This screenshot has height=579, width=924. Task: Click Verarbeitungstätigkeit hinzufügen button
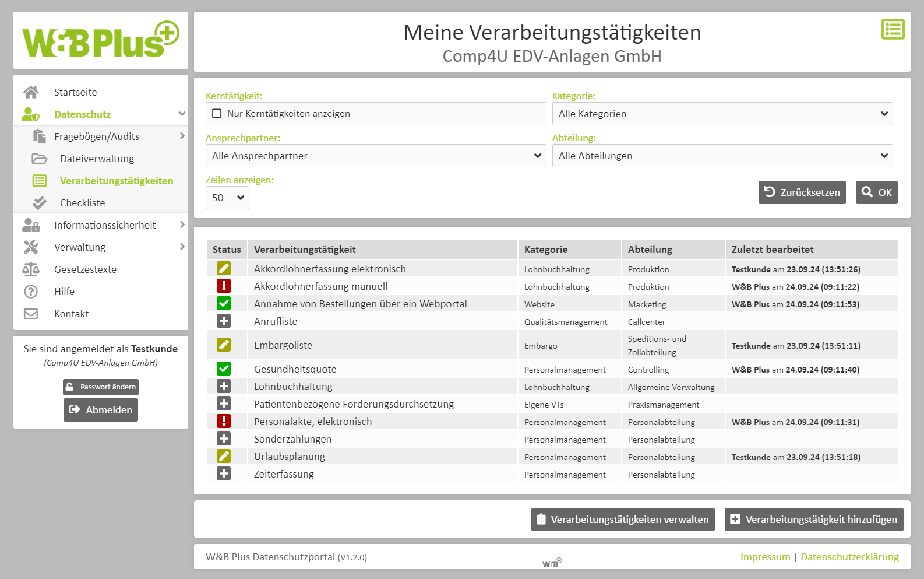tap(814, 520)
